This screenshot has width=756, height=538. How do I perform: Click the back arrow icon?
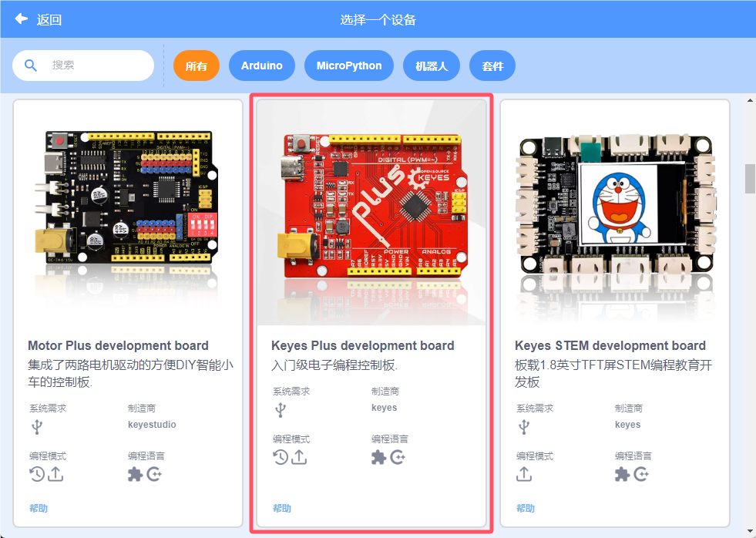click(22, 18)
